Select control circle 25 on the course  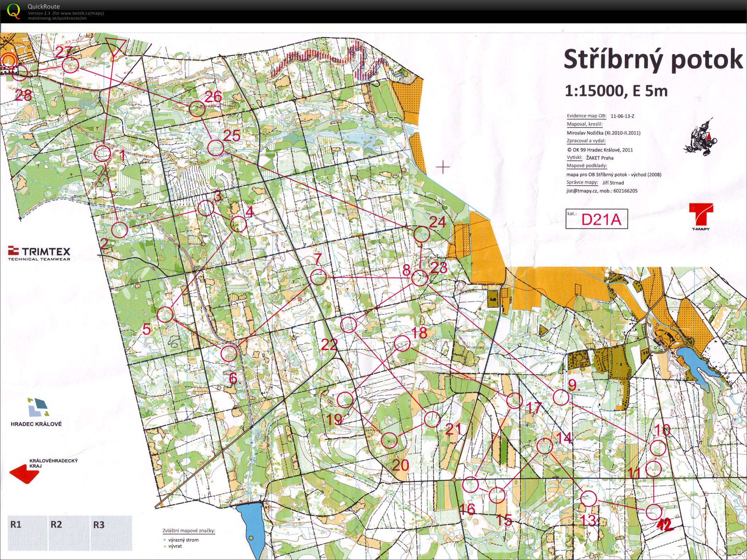215,148
